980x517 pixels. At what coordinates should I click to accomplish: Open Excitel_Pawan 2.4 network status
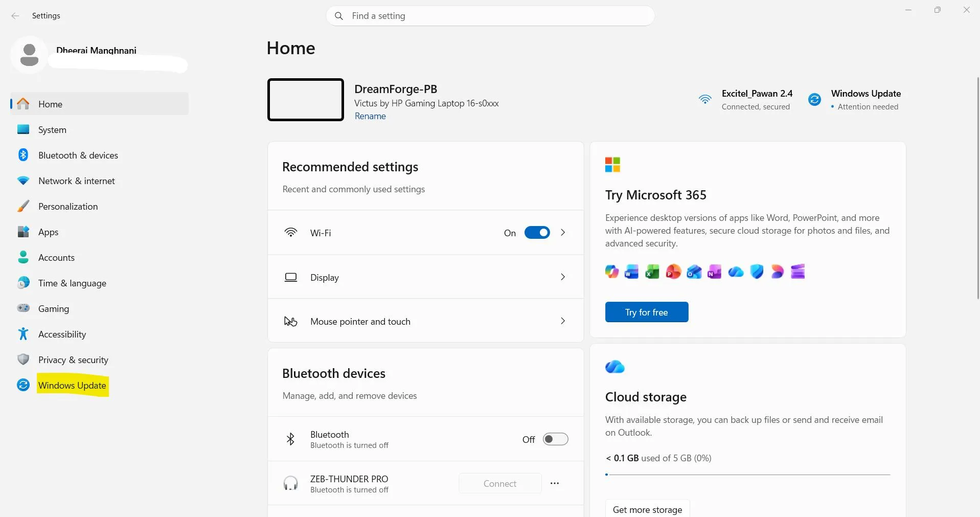click(x=745, y=100)
